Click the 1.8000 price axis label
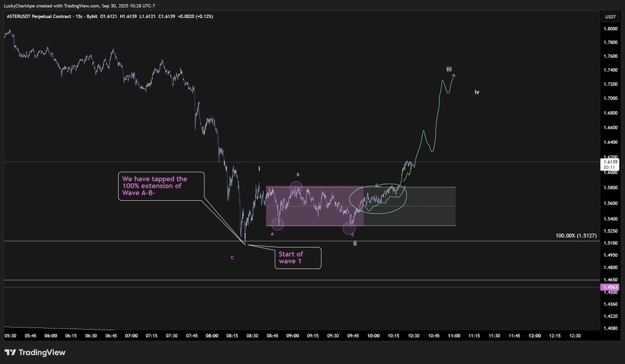 pos(610,29)
